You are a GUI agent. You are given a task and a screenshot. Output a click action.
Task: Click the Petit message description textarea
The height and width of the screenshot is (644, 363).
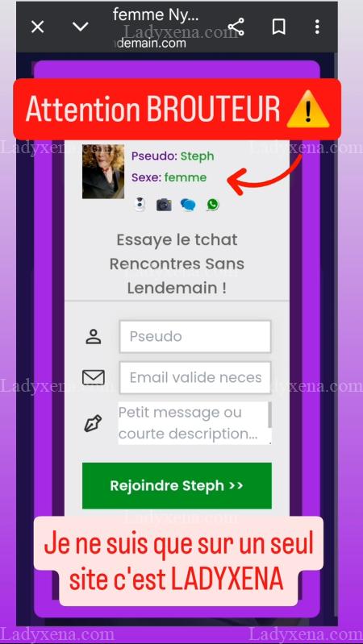[195, 422]
